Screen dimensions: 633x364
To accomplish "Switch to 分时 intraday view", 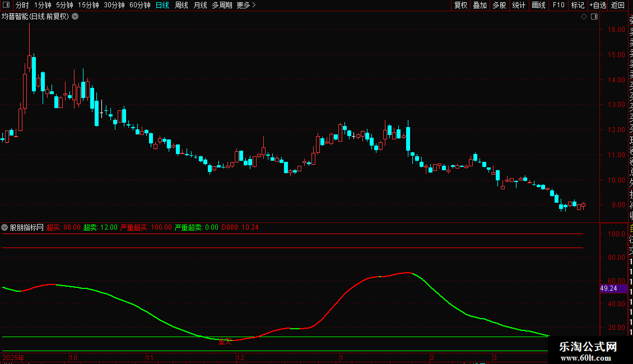I will click(x=22, y=5).
